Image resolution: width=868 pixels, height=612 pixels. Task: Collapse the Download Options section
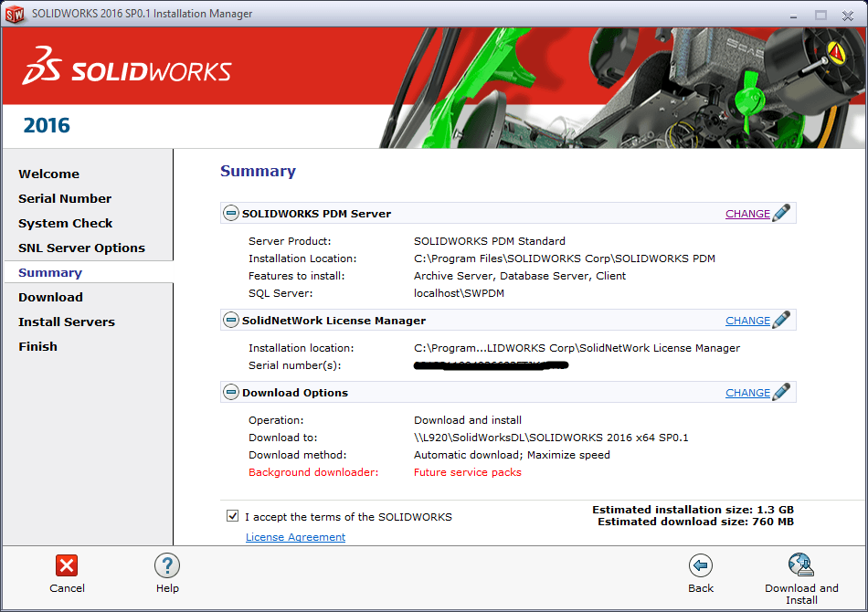(x=231, y=393)
